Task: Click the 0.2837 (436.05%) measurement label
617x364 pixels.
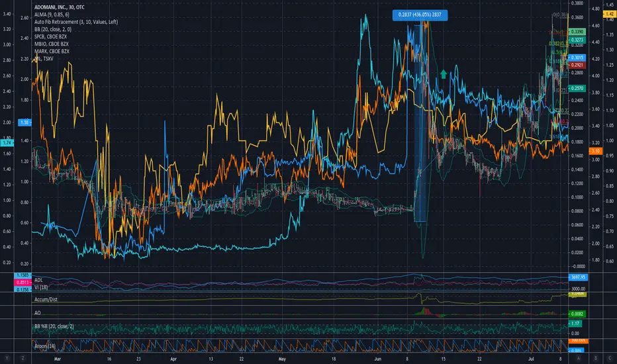Action: [x=420, y=15]
